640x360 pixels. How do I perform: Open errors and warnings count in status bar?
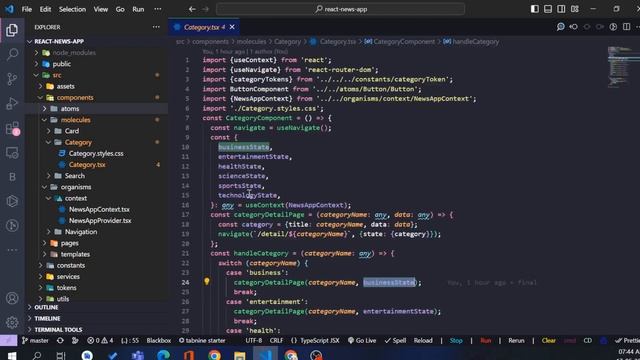tap(100, 340)
